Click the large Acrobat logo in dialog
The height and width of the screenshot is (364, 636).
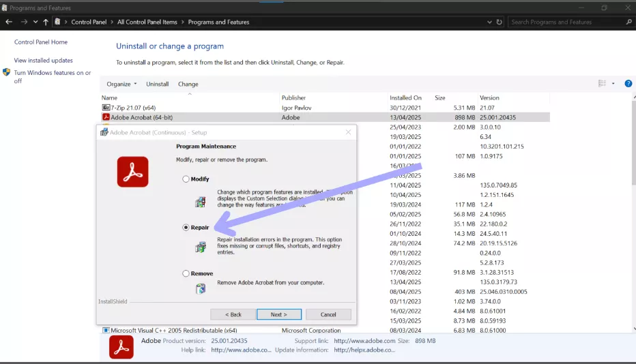coord(132,172)
